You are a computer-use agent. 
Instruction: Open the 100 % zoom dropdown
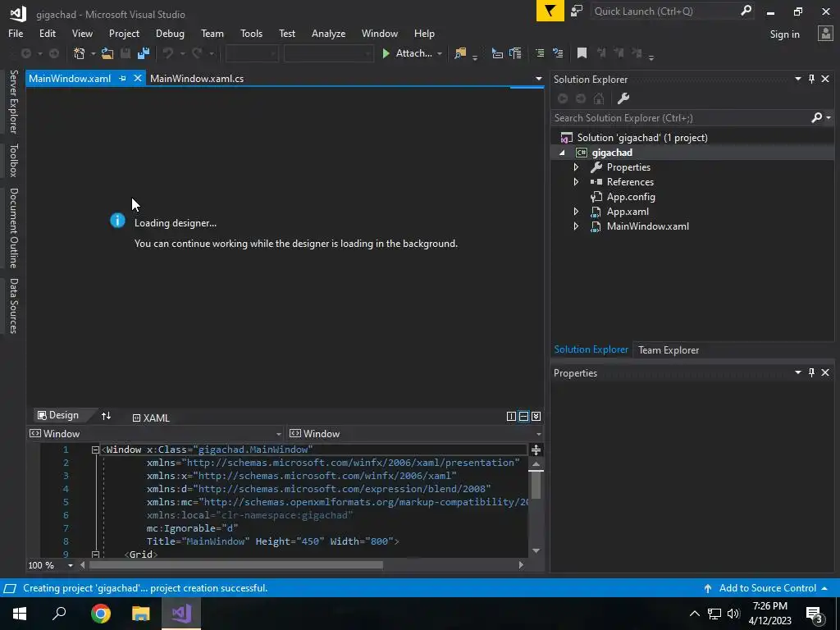click(x=71, y=565)
